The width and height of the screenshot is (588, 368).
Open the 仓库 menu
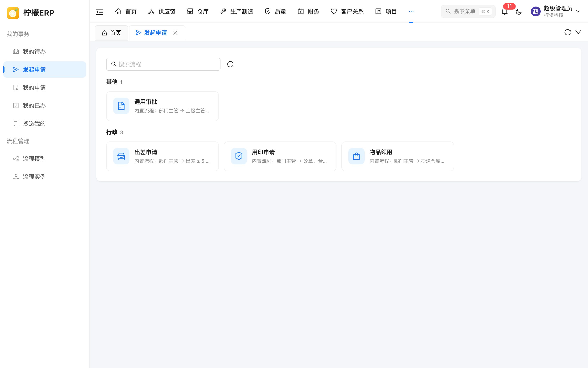tap(198, 11)
